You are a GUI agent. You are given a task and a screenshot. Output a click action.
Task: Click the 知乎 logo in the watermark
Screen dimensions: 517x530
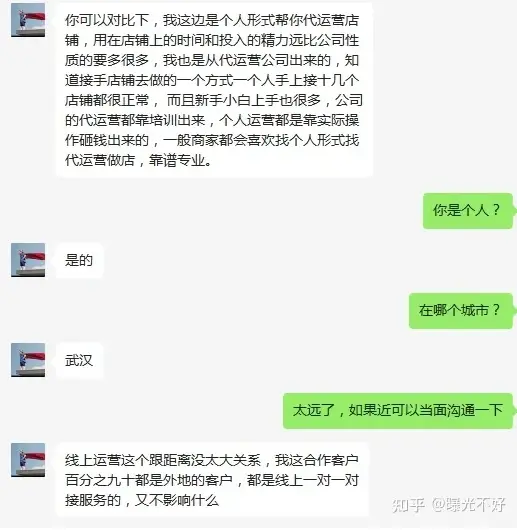click(x=409, y=505)
